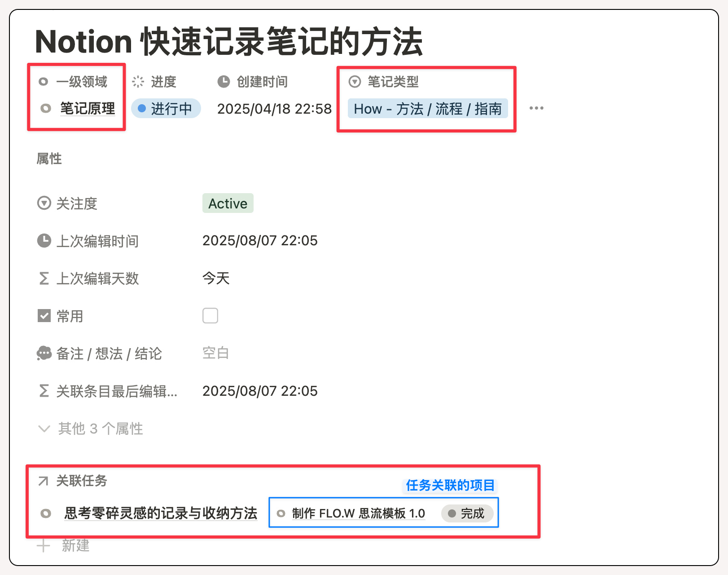Click the 创建时间 value 2025/04/18 22:58
The height and width of the screenshot is (575, 728).
(275, 109)
